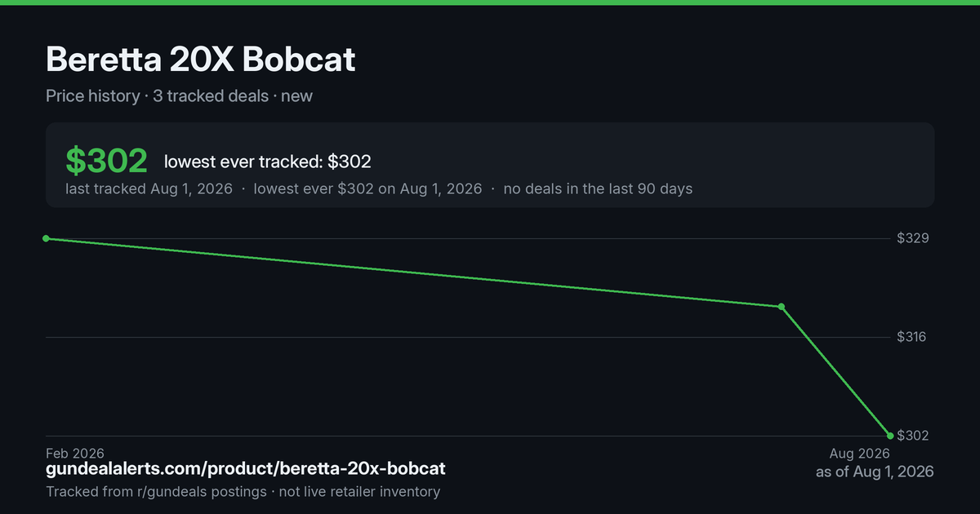This screenshot has width=980, height=514.
Task: Click 'last tracked Aug 1, 2026' text
Action: click(149, 188)
